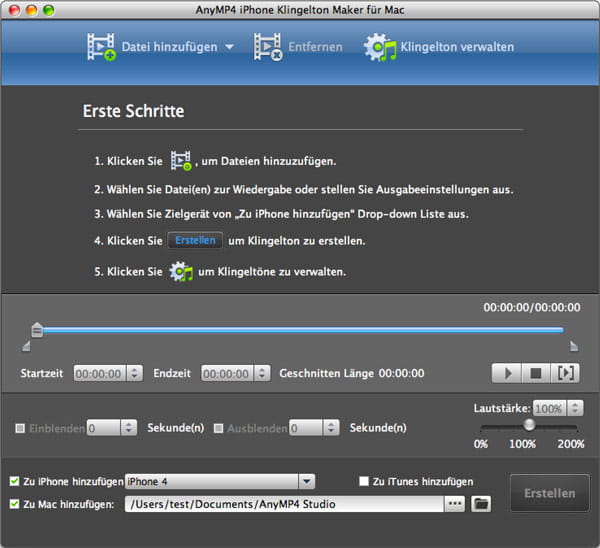Click the right trim marker triangle
This screenshot has height=548, width=600.
tap(574, 346)
